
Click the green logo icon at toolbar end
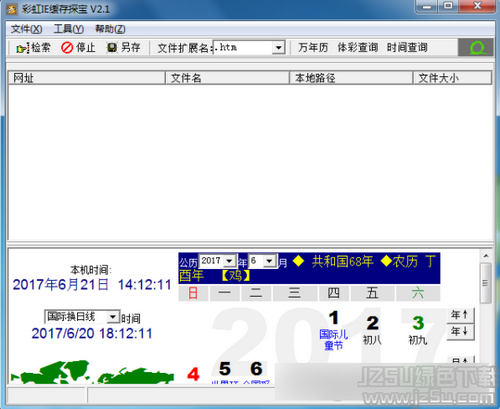476,47
